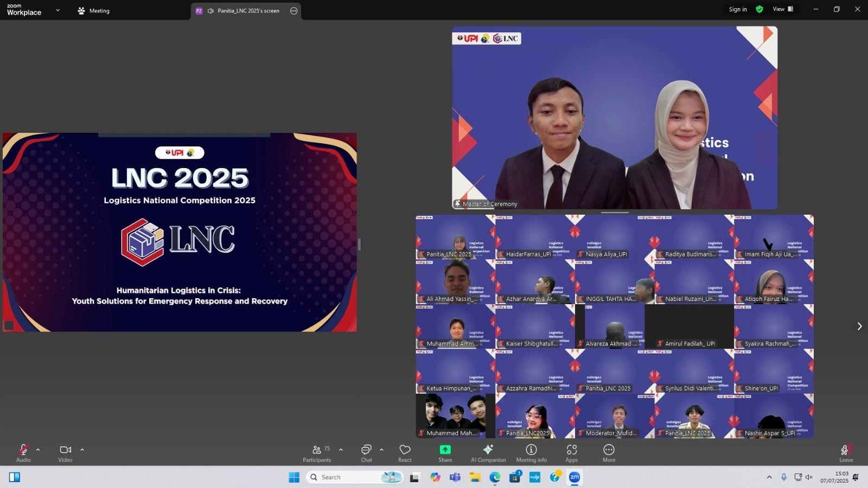Open the Widgets icon on the taskbar
The height and width of the screenshot is (488, 868).
tap(15, 477)
